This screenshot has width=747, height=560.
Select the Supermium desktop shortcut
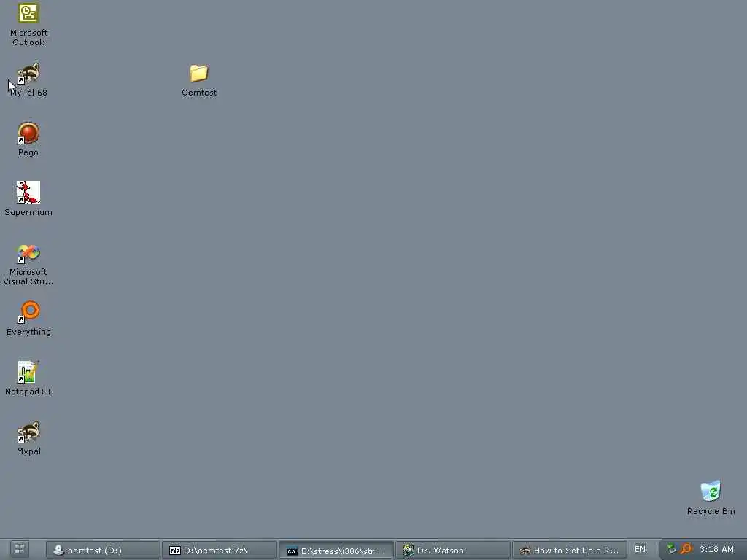(28, 198)
